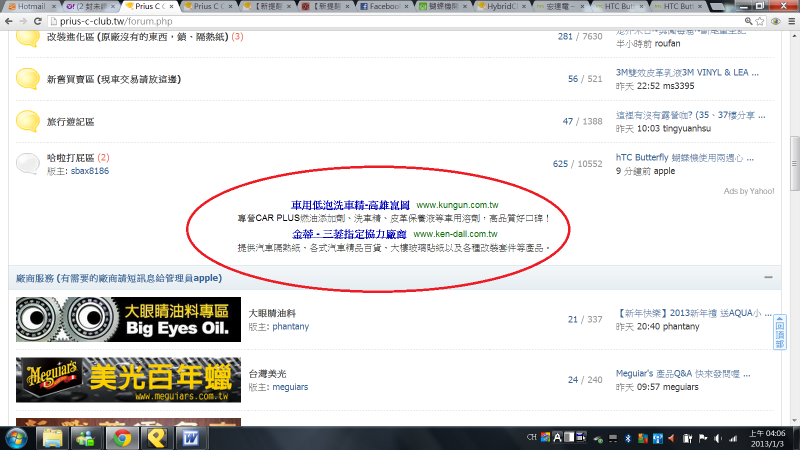Click the volume speaker tray icon
Screen dimensions: 800x450
click(718, 438)
